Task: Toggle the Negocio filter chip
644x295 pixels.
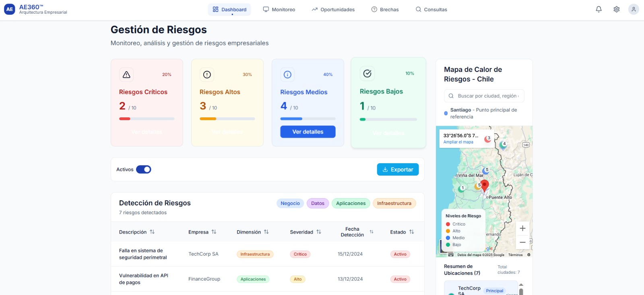Action: [290, 203]
